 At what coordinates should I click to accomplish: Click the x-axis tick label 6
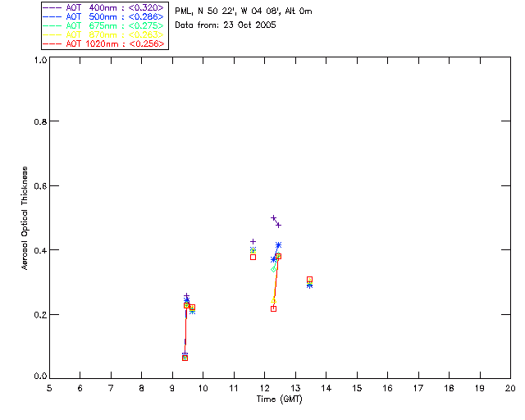(x=80, y=389)
